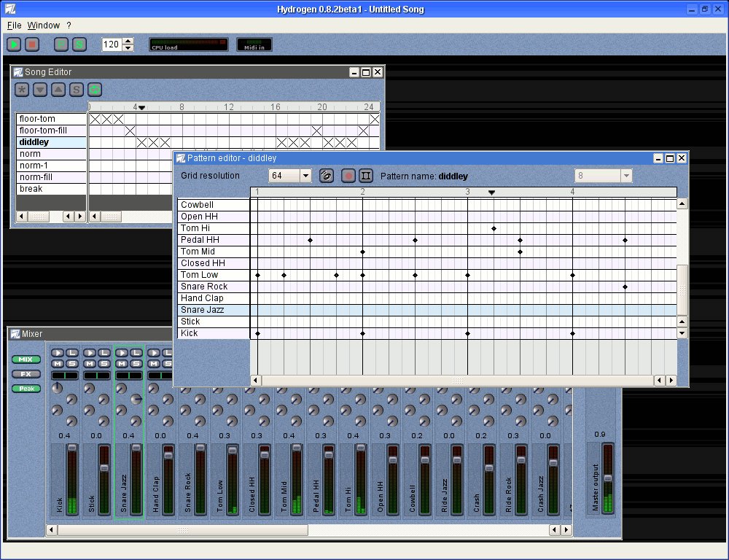Image resolution: width=729 pixels, height=560 pixels.
Task: Click the loop icon in Song Editor toolbar
Action: click(95, 90)
